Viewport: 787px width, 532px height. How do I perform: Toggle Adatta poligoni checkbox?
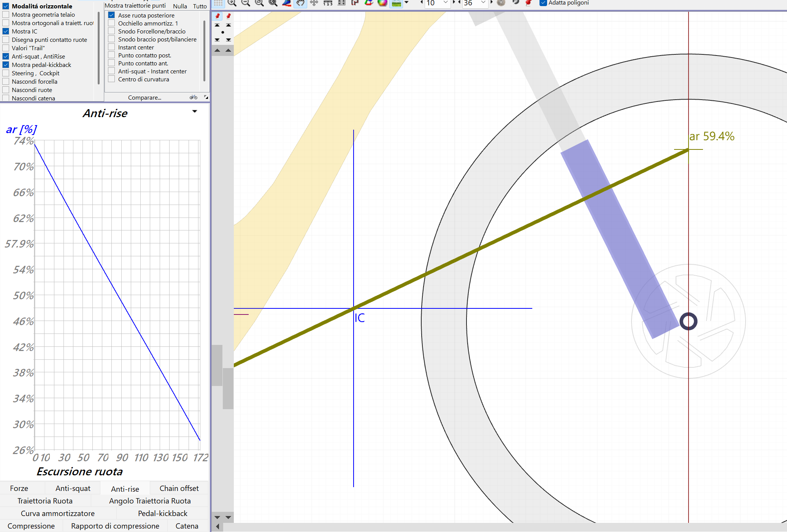543,3
